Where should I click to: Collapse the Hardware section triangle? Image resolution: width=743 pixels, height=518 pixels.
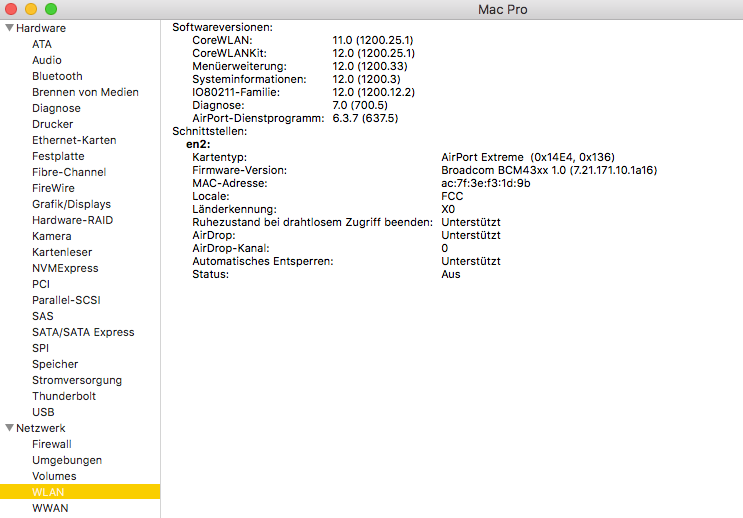click(x=9, y=28)
